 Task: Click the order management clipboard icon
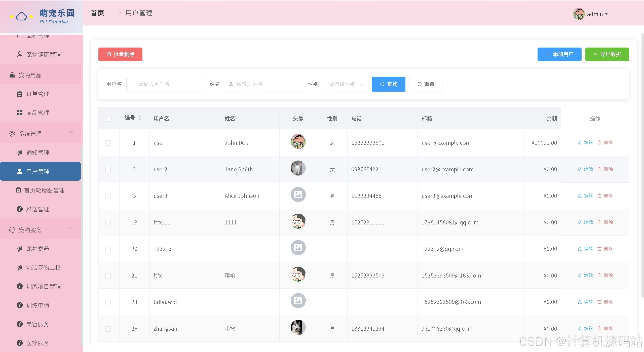tap(20, 94)
